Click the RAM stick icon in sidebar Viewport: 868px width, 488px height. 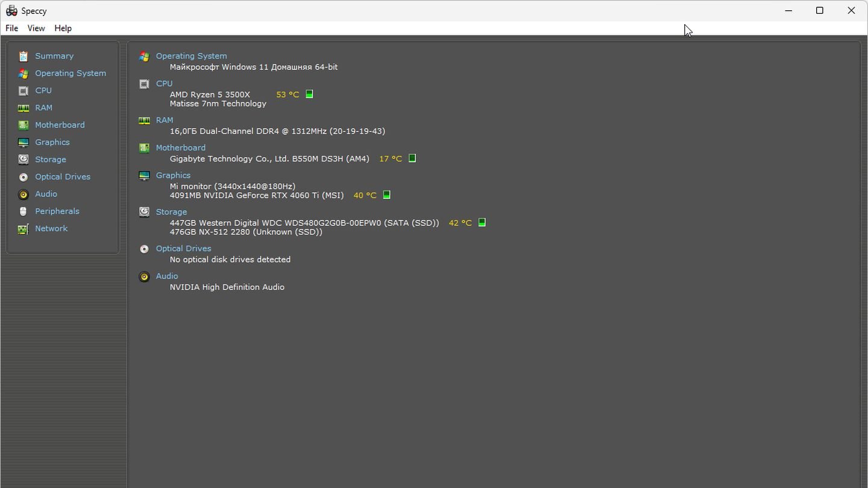[x=23, y=108]
